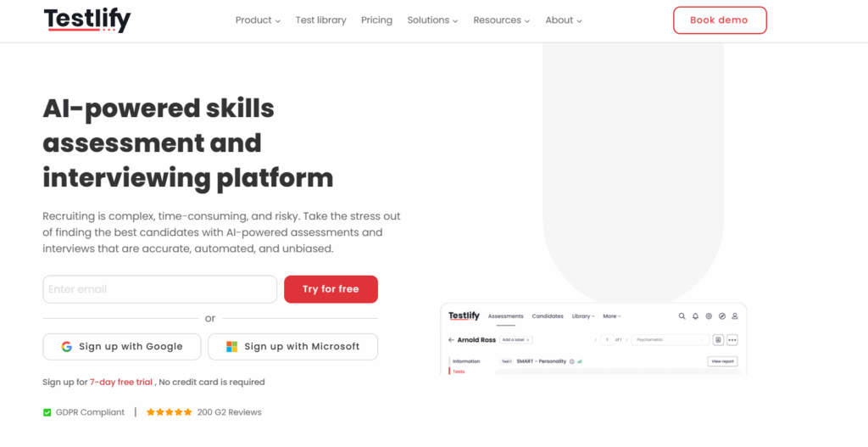Screen dimensions: 868x447
Task: Open the Test library page
Action: 320,20
